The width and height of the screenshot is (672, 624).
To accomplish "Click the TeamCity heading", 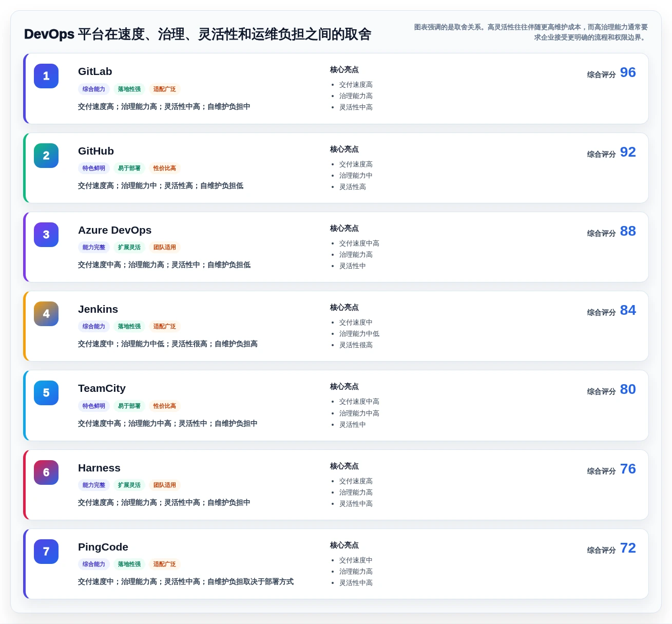I will [102, 388].
